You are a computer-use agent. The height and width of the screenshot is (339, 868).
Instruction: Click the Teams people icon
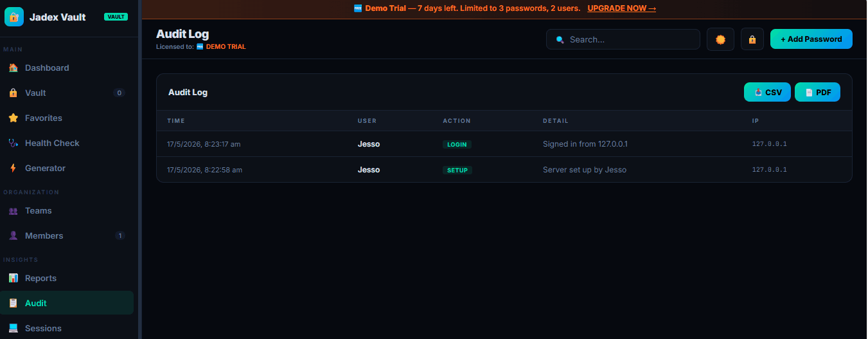pyautogui.click(x=13, y=210)
